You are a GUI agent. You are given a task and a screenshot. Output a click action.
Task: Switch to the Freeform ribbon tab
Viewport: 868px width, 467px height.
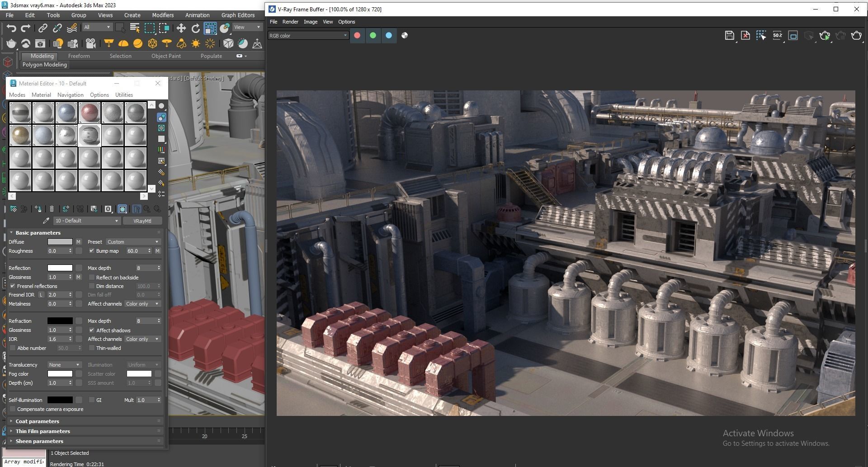tap(79, 56)
